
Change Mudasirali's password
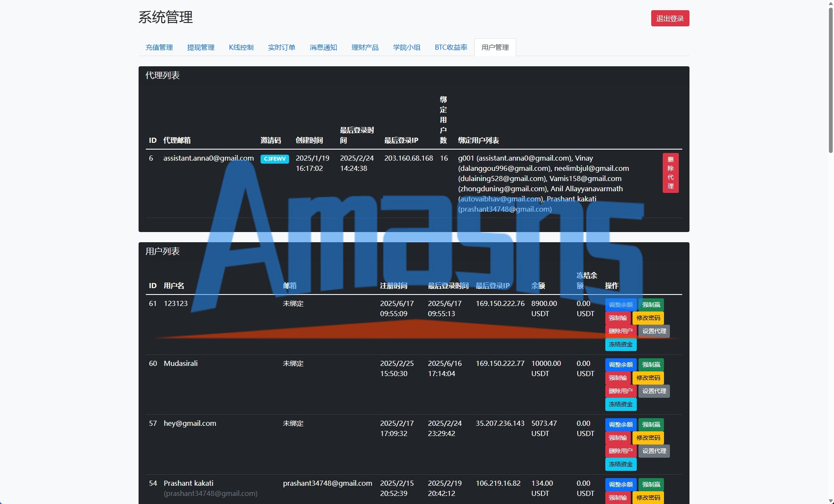[x=648, y=378]
